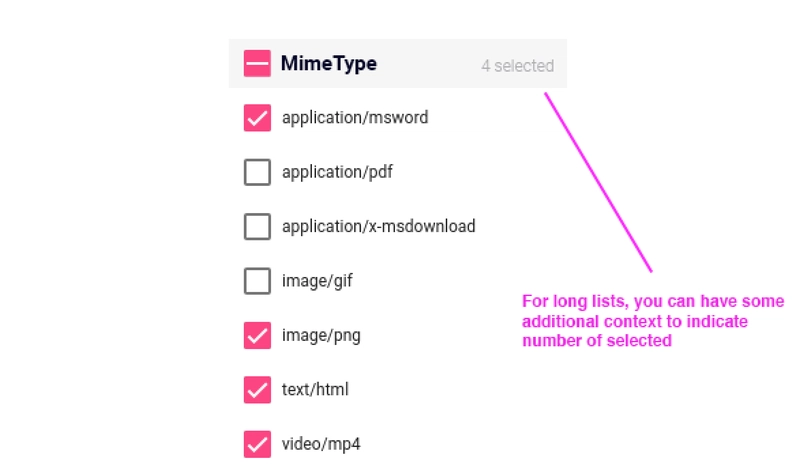Click the empty gray area of the MimeType header bar
The height and width of the screenshot is (476, 800).
429,64
